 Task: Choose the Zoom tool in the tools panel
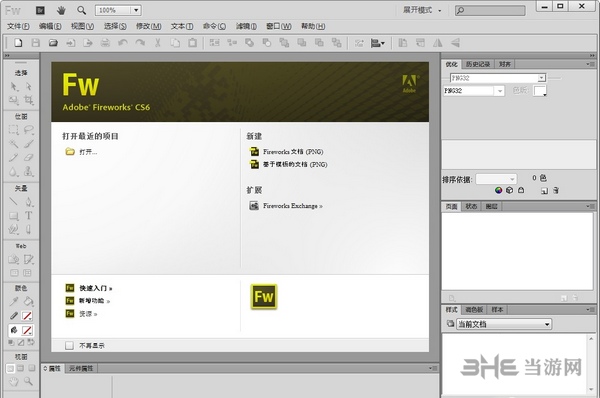pos(29,381)
